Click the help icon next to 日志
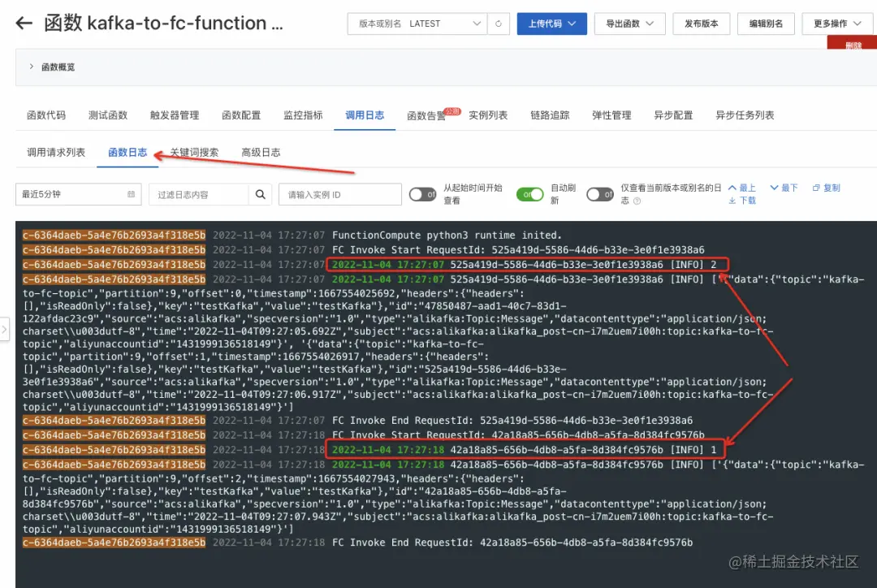 click(637, 201)
